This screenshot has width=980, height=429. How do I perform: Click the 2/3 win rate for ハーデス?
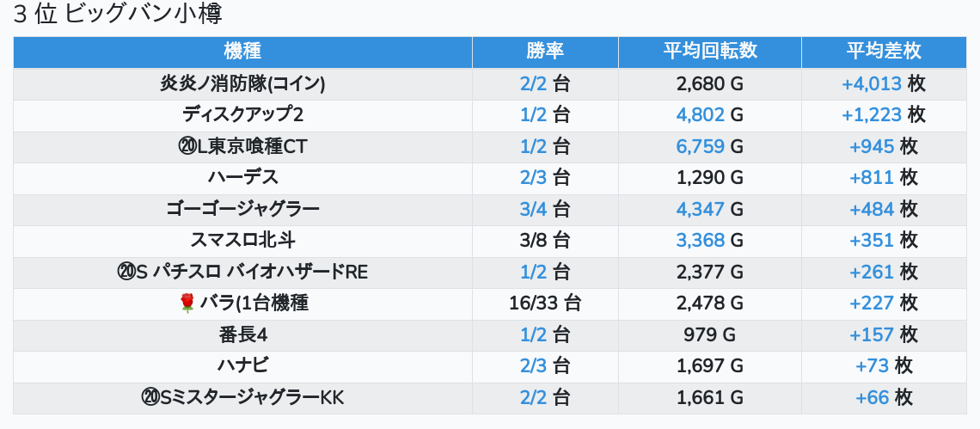(x=533, y=178)
